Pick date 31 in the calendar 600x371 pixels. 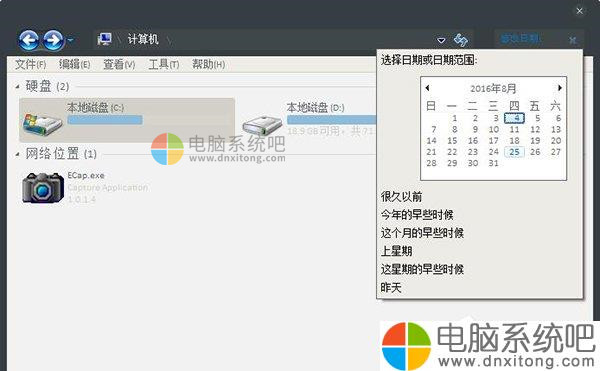point(494,163)
